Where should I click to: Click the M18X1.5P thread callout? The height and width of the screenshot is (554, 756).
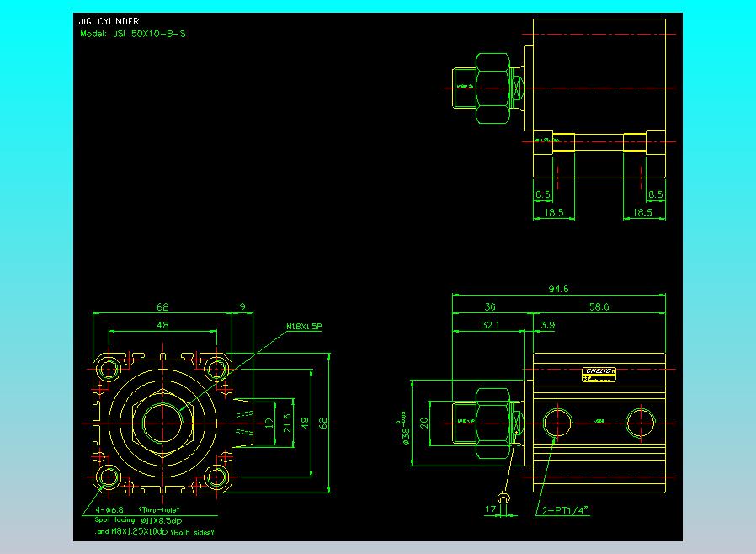(x=304, y=326)
